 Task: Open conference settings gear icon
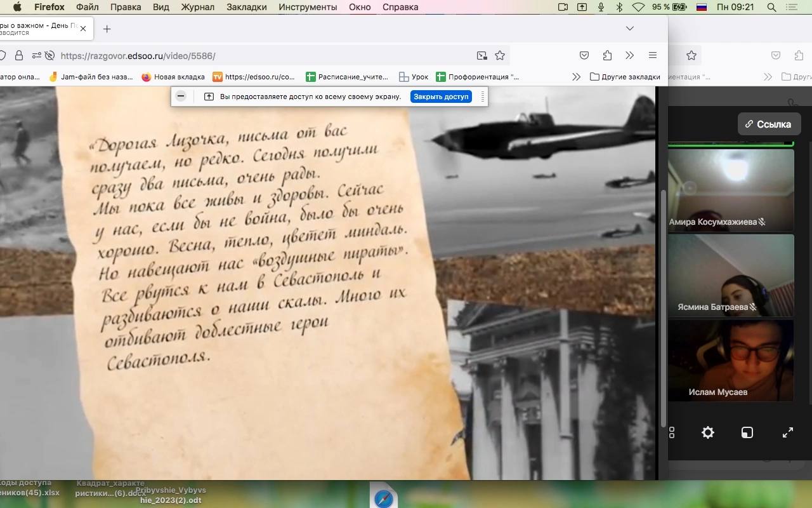point(708,432)
